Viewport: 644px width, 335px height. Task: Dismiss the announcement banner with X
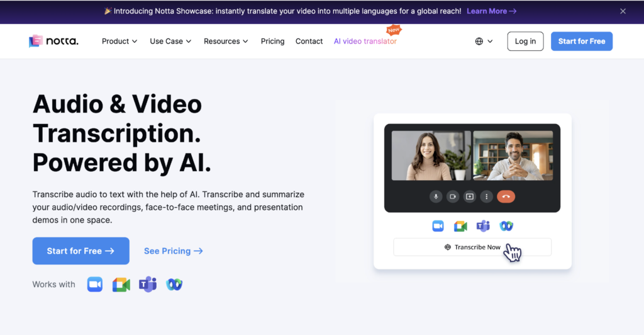pos(623,11)
